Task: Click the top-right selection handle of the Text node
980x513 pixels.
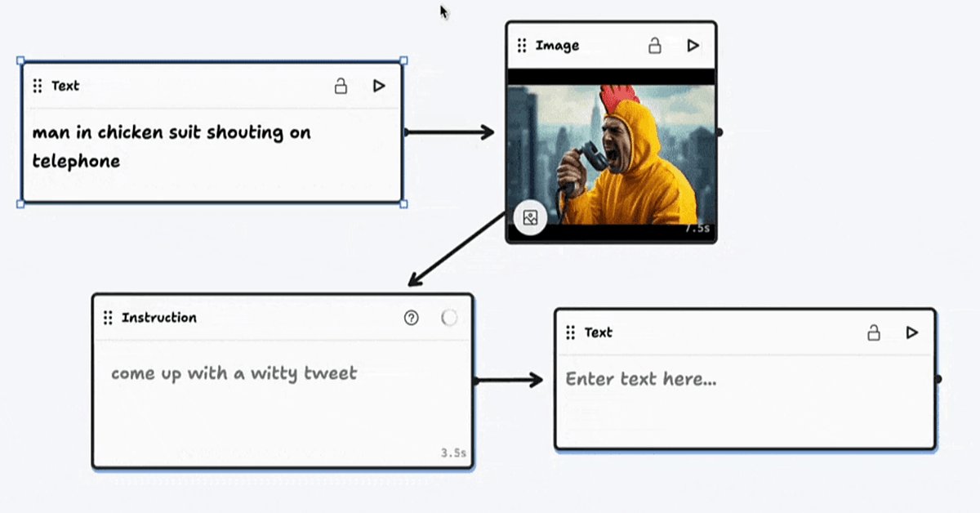Action: coord(403,60)
